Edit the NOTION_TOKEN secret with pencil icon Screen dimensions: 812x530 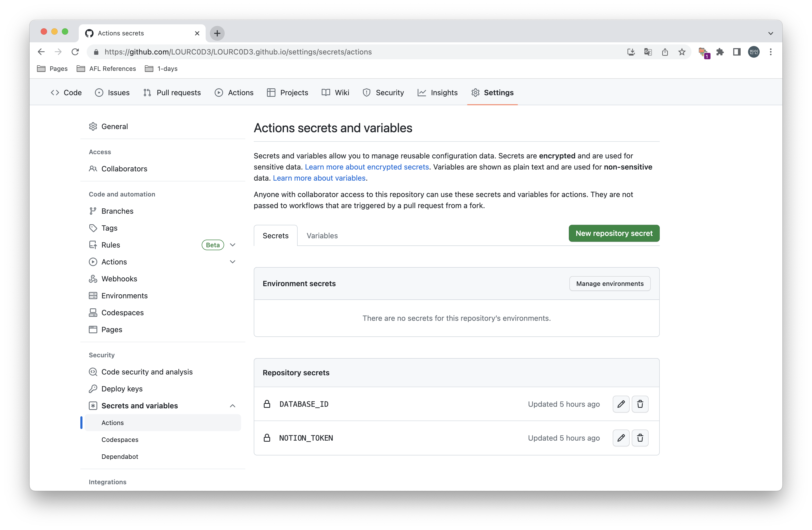pos(621,438)
